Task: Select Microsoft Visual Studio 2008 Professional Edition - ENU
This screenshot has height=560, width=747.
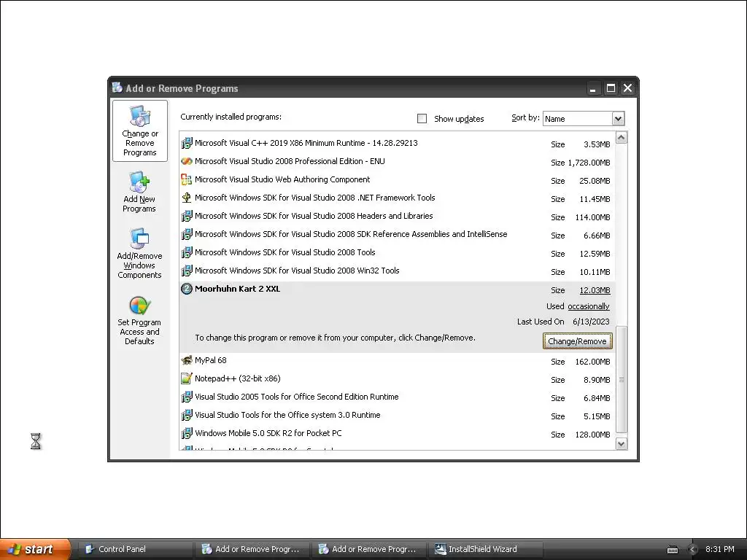Action: point(398,162)
